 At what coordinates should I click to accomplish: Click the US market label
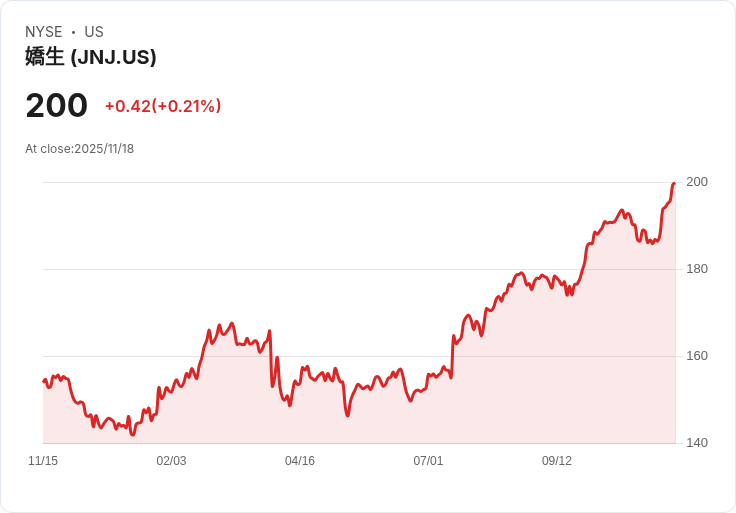pos(94,32)
